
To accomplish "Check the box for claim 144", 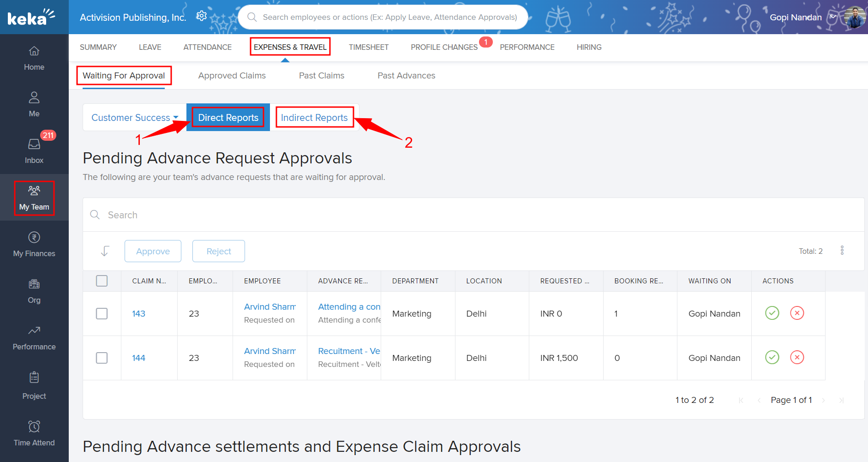I will [x=102, y=358].
